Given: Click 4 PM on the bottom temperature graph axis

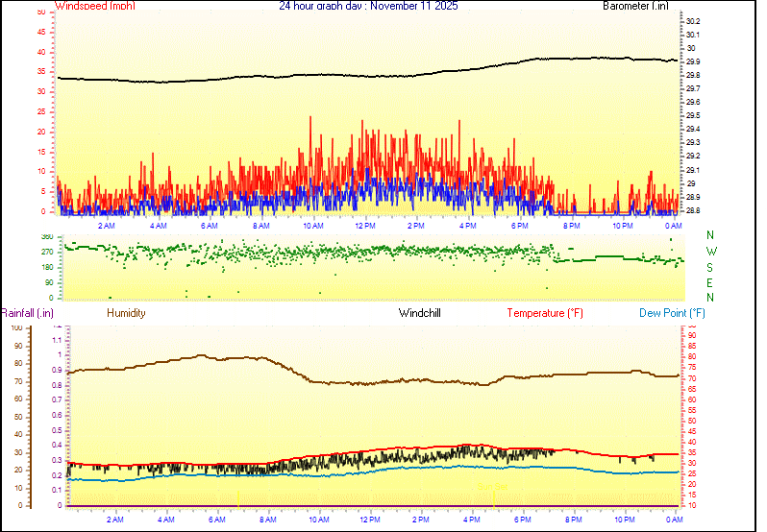Looking at the screenshot, I should click(472, 520).
